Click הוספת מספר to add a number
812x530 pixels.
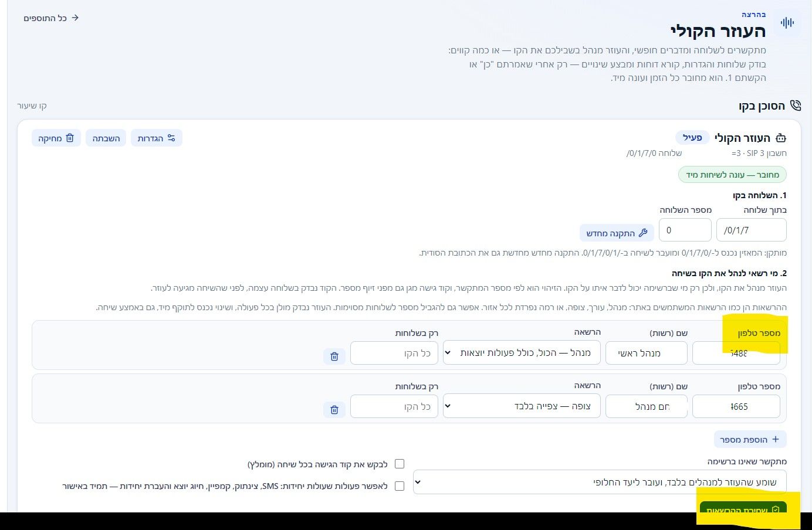click(x=750, y=439)
